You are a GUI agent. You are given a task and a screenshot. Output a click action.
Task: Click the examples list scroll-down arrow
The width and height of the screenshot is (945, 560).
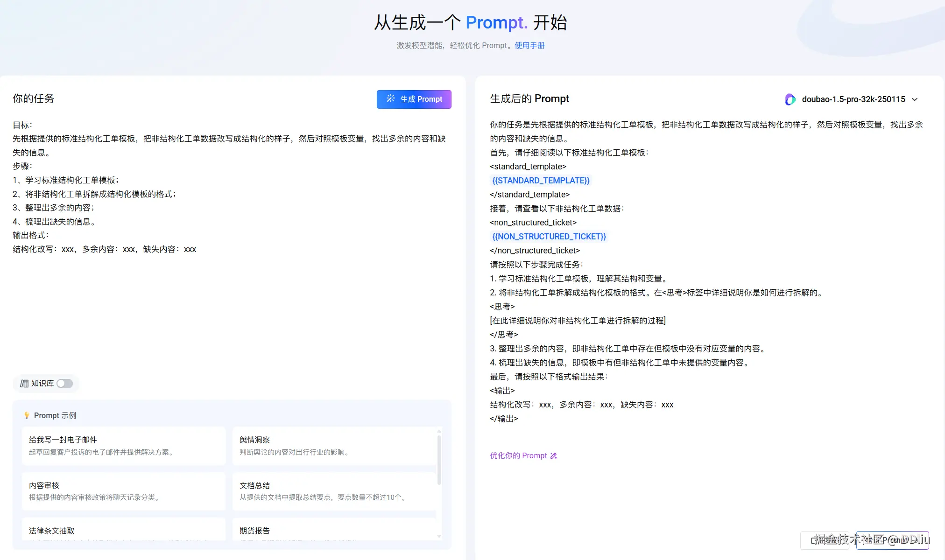pyautogui.click(x=439, y=536)
